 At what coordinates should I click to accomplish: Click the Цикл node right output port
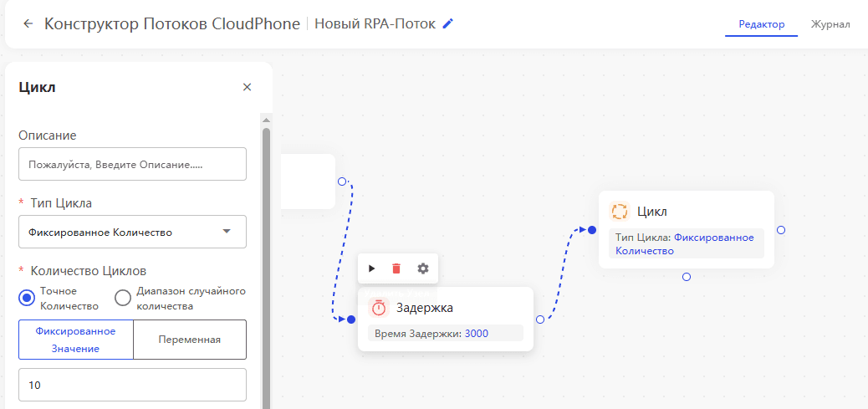781,230
